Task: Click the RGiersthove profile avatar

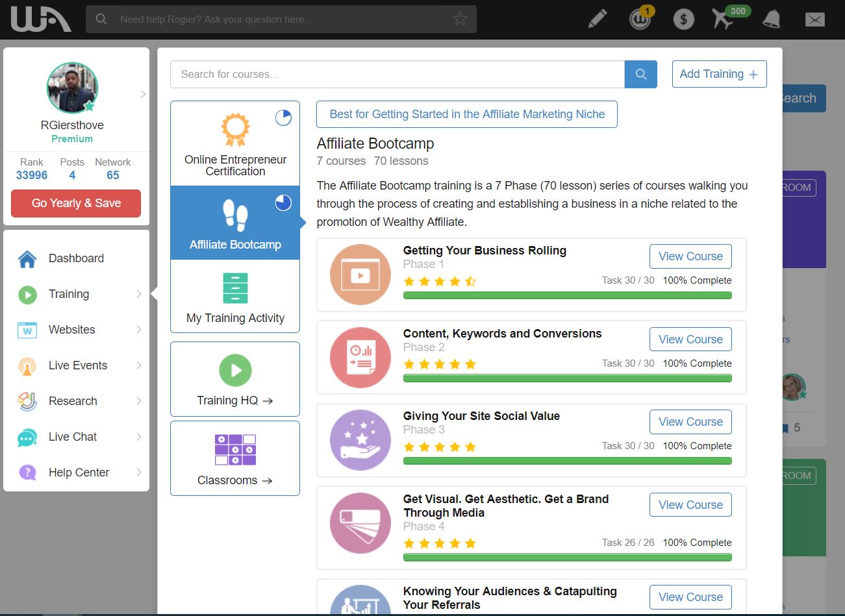Action: tap(72, 88)
